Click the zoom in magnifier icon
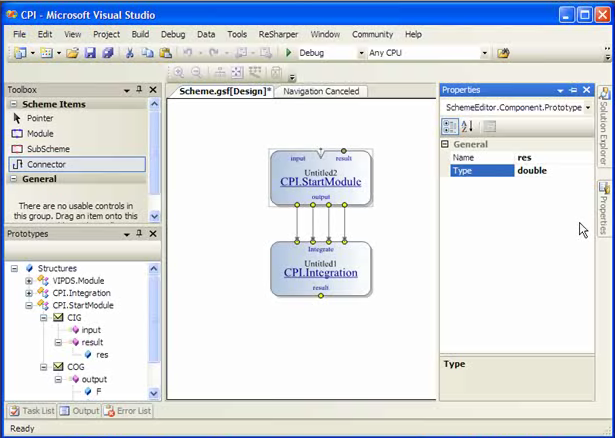This screenshot has width=615, height=438. click(x=177, y=73)
